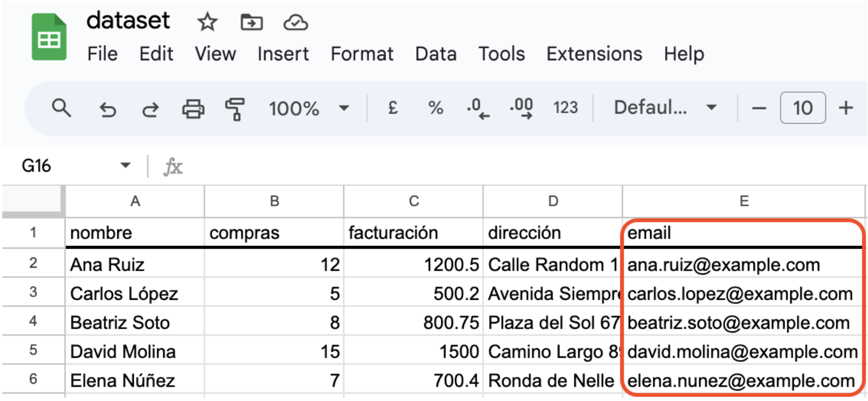Select cell 'ana.ruiz@example.com'

744,265
